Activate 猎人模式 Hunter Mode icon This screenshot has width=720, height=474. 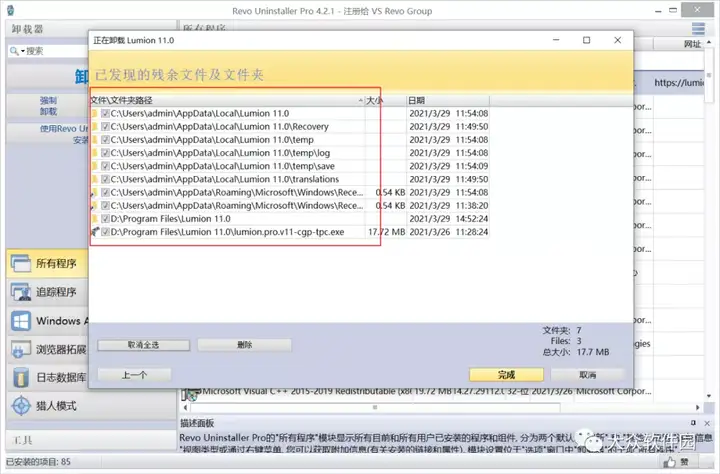(x=21, y=406)
